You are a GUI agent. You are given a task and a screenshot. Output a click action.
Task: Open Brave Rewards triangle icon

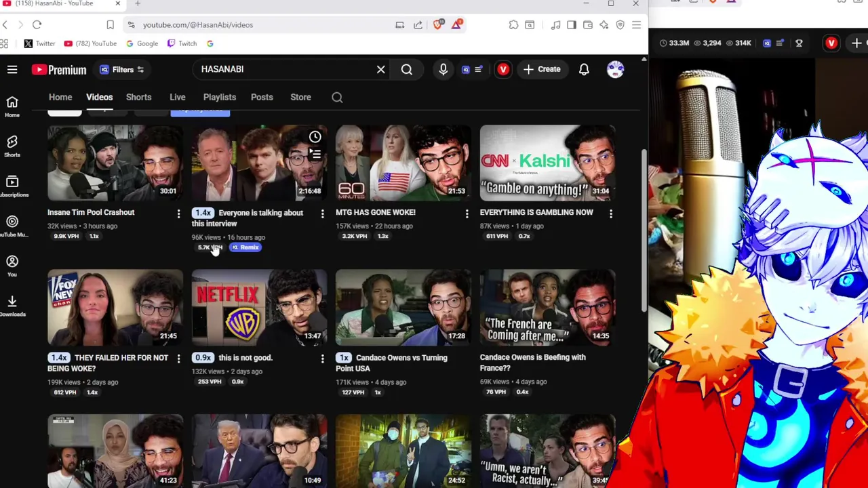pos(457,24)
